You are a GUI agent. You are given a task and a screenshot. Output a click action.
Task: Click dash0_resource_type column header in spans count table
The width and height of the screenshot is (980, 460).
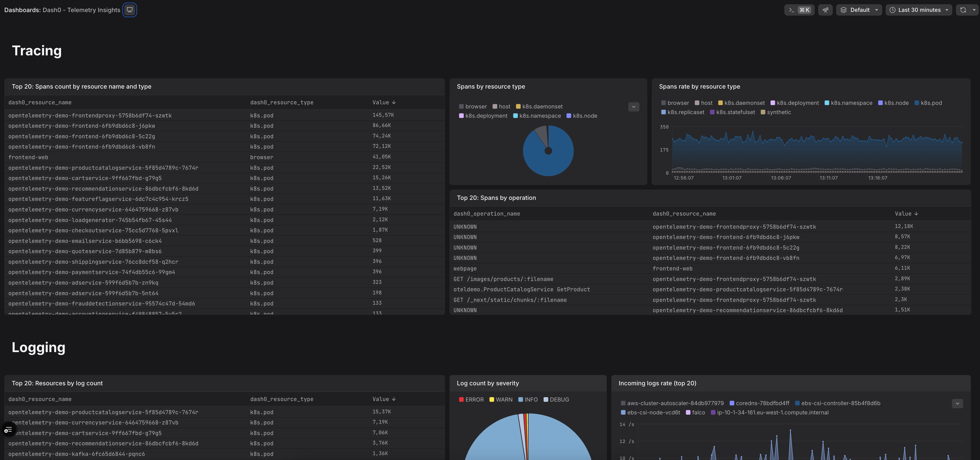click(282, 102)
